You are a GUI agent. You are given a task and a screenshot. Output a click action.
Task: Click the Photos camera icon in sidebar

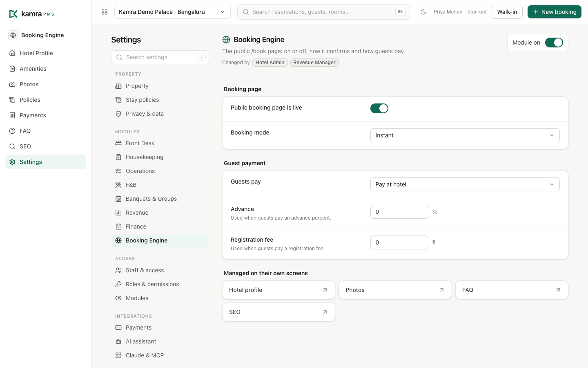(12, 84)
